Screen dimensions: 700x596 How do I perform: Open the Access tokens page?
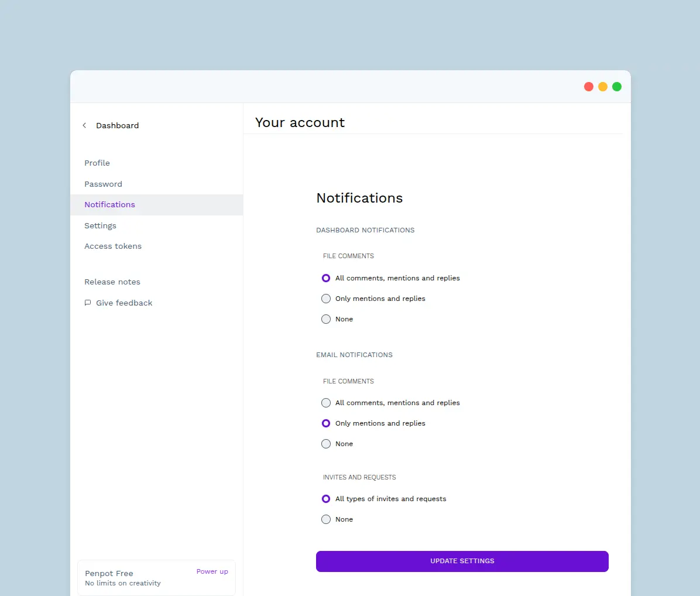[113, 246]
